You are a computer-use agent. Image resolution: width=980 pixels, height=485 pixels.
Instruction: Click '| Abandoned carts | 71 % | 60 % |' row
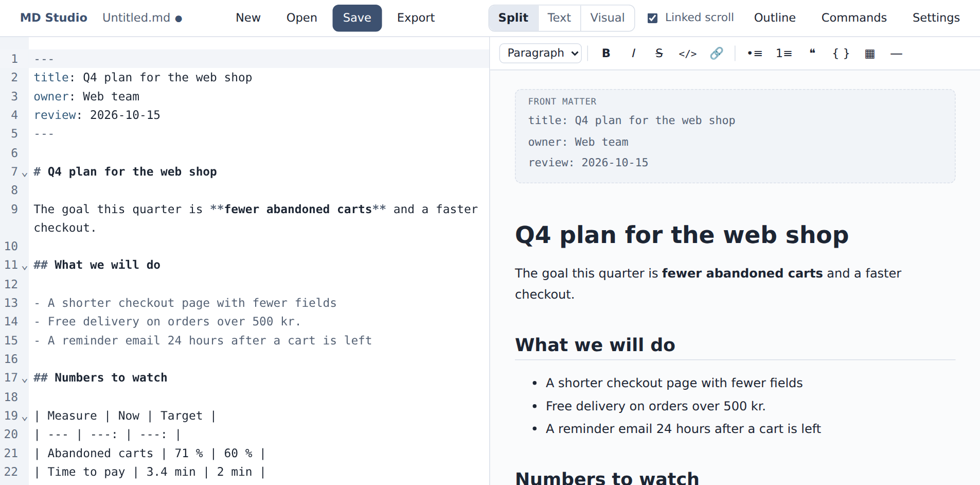click(259, 453)
